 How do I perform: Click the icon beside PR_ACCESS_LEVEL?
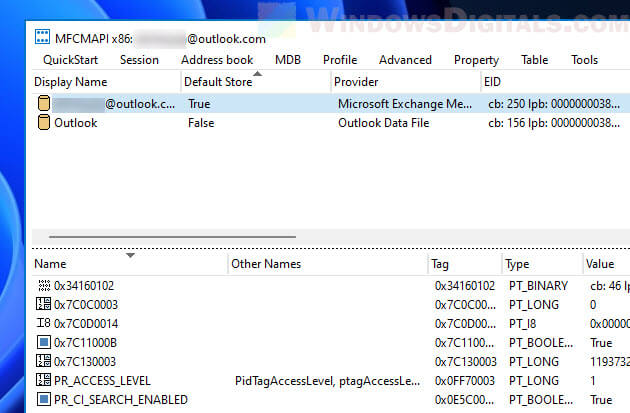coord(43,380)
